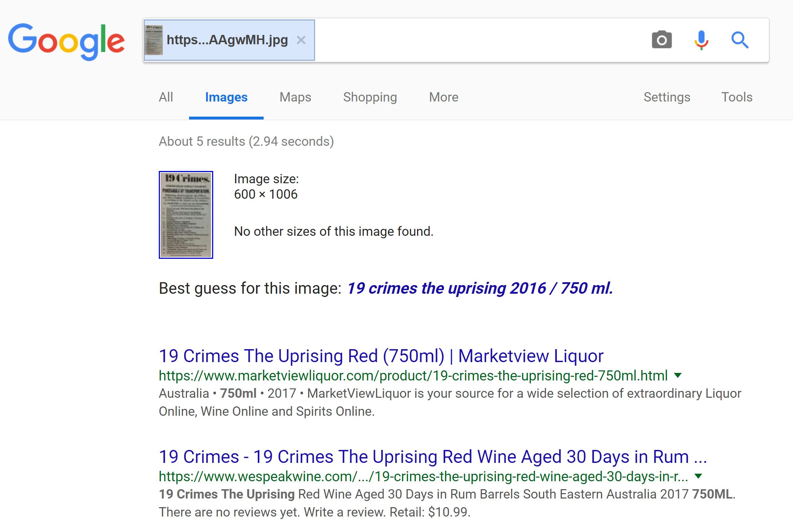Expand the More menu
793x532 pixels.
point(443,97)
